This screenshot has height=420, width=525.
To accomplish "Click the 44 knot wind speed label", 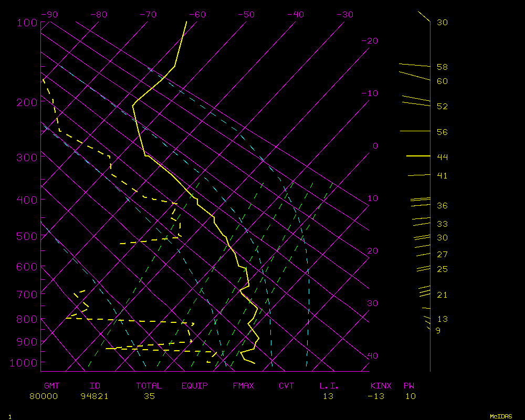I will pos(442,157).
